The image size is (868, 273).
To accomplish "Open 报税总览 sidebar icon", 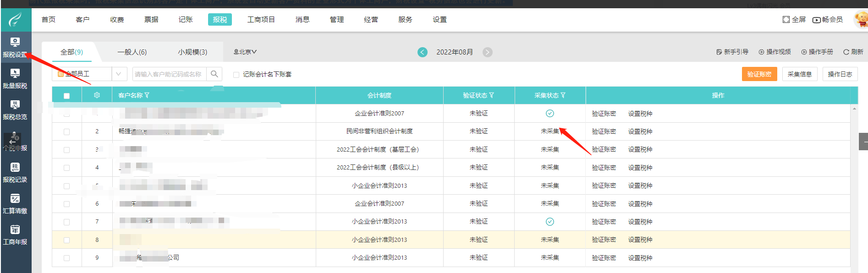I will point(15,110).
